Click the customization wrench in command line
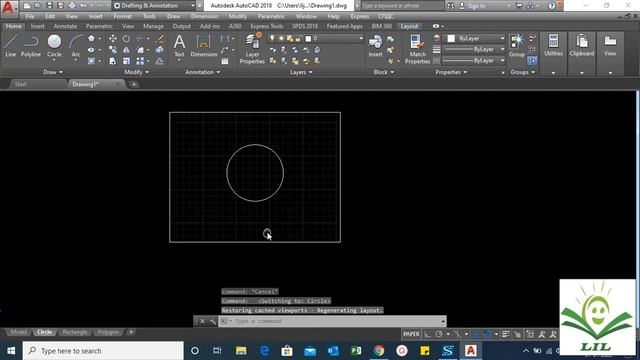The image size is (640, 360). (213, 321)
